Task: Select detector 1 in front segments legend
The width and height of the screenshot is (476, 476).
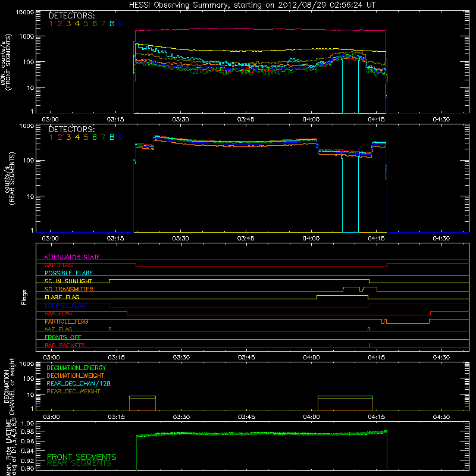Action: [x=51, y=24]
